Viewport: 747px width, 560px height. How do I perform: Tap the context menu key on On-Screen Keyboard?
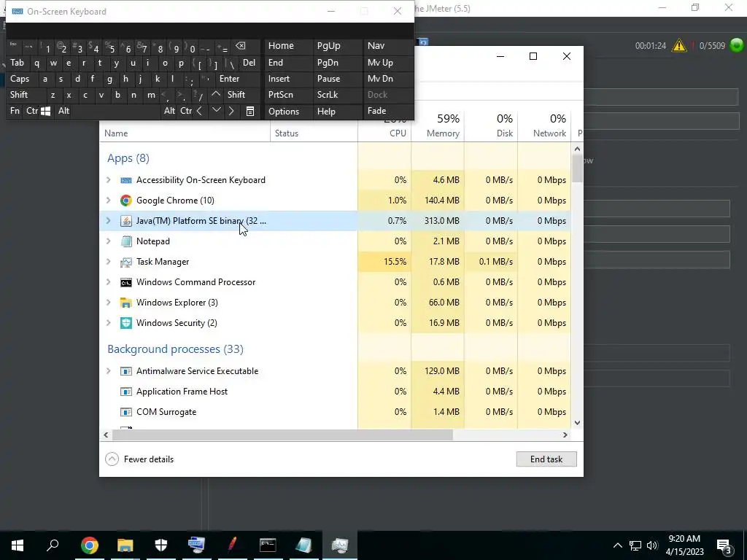(x=250, y=111)
